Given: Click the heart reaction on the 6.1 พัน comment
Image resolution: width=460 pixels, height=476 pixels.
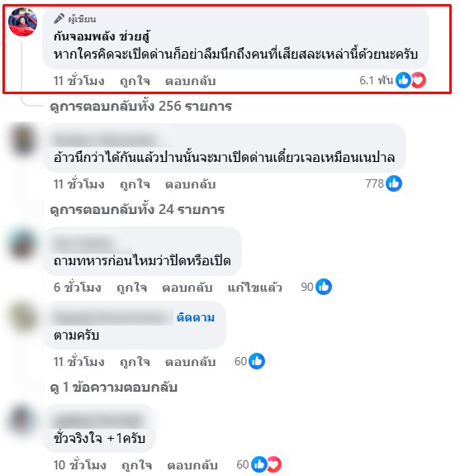Looking at the screenshot, I should 419,80.
